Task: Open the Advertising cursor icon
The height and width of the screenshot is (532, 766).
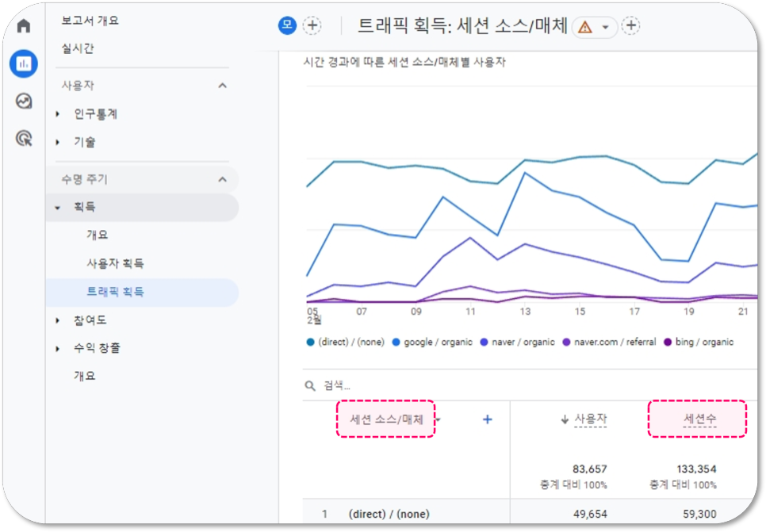Action: point(24,139)
